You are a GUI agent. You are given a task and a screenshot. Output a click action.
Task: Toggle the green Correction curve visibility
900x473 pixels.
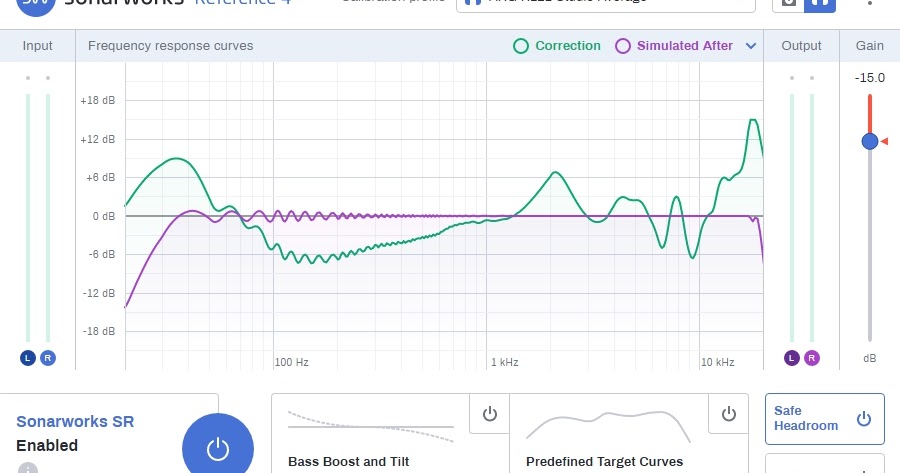coord(521,46)
